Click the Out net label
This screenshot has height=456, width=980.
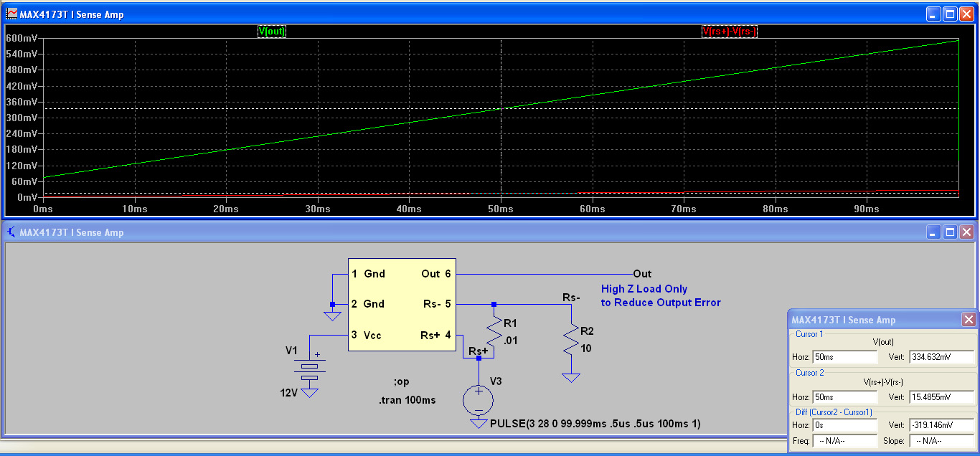click(642, 274)
